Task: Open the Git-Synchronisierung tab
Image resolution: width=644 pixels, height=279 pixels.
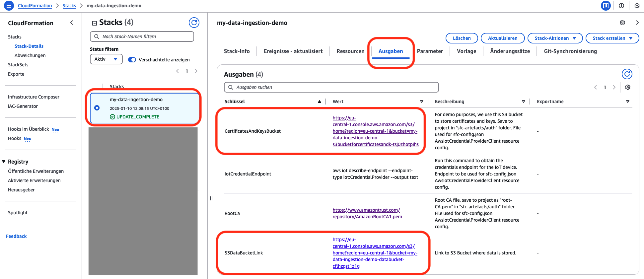Action: 570,51
